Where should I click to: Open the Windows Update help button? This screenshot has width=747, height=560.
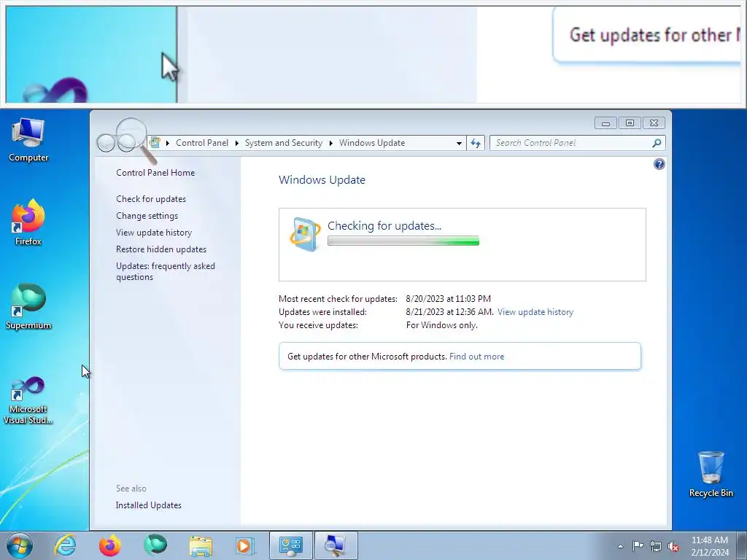[659, 164]
